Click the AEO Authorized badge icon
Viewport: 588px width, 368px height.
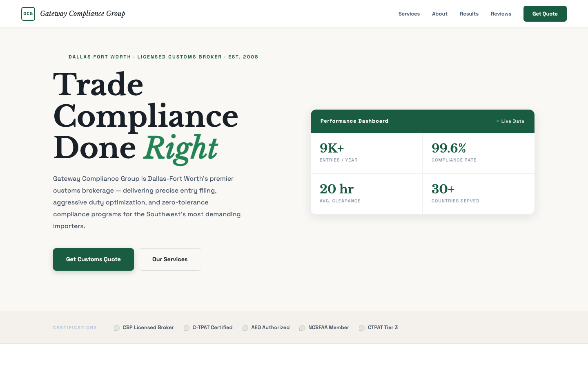click(x=245, y=328)
